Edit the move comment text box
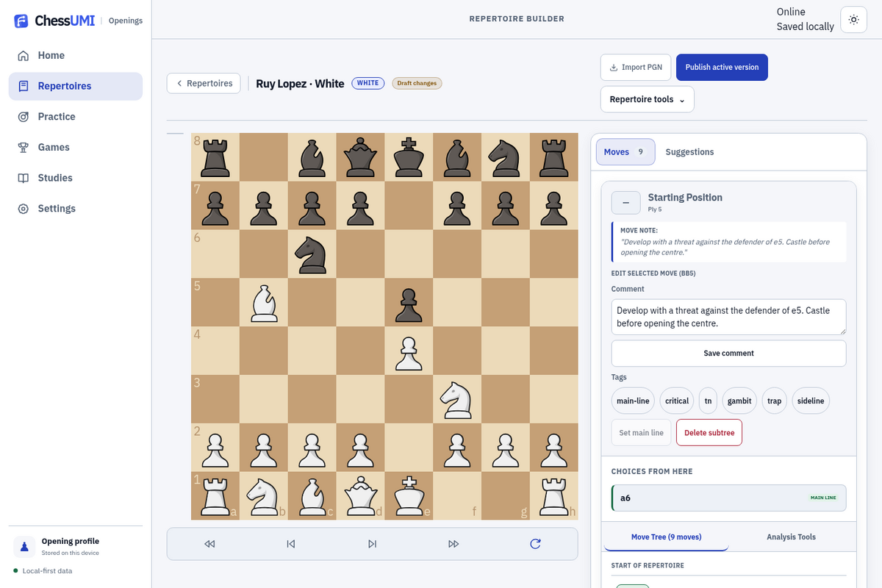882x588 pixels. coord(728,317)
